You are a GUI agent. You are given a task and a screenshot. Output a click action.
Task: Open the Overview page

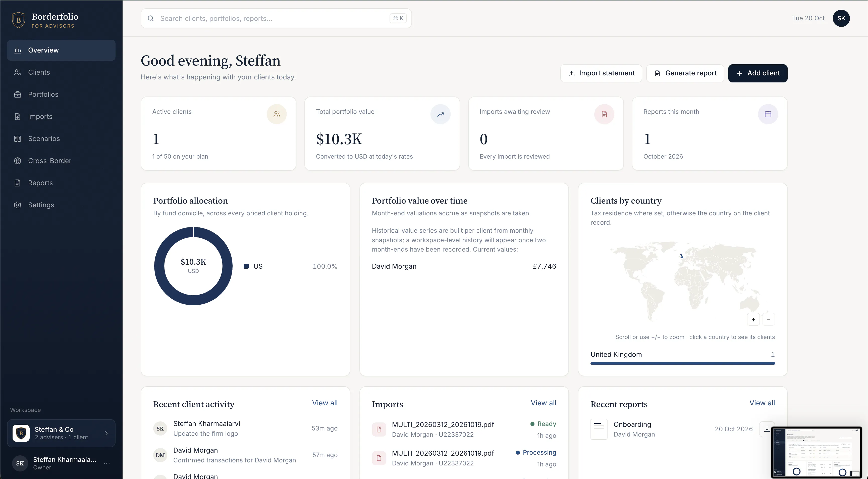coord(61,50)
